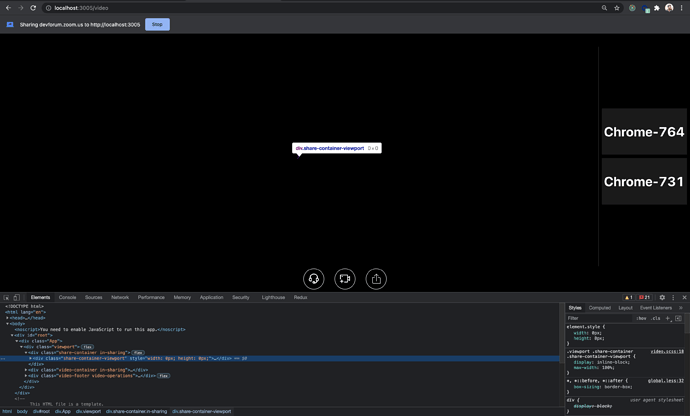This screenshot has width=690, height=416.
Task: Click the address bar showing localhost:3005/video
Action: 326,8
